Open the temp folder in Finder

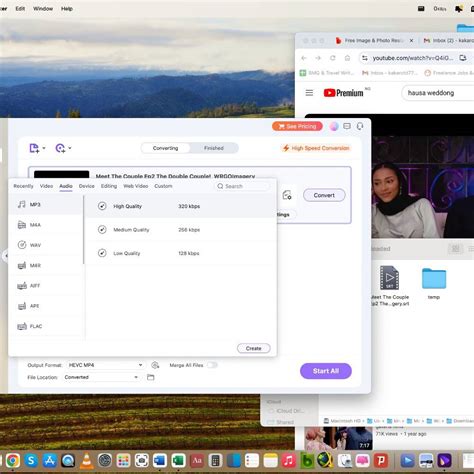[434, 283]
